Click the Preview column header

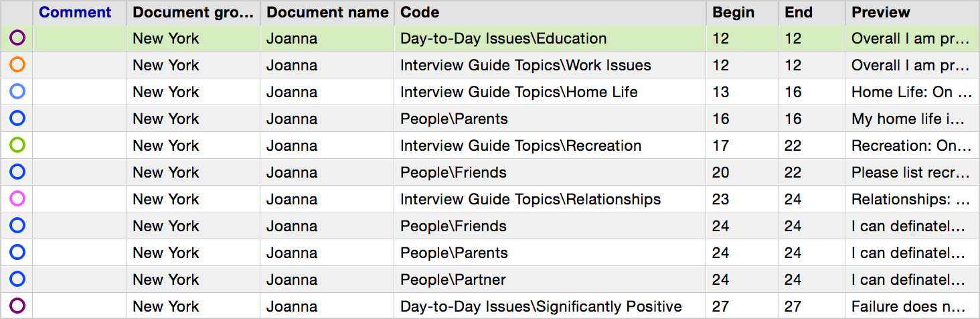click(x=880, y=12)
